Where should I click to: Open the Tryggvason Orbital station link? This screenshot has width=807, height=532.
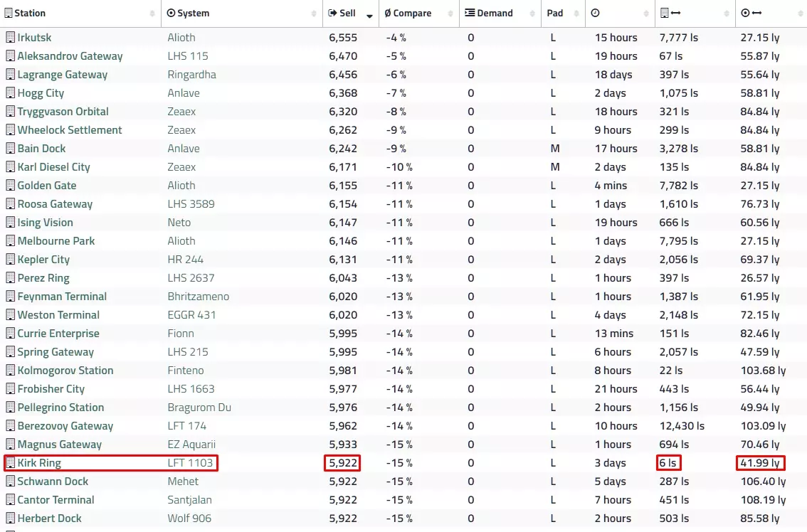tap(63, 112)
